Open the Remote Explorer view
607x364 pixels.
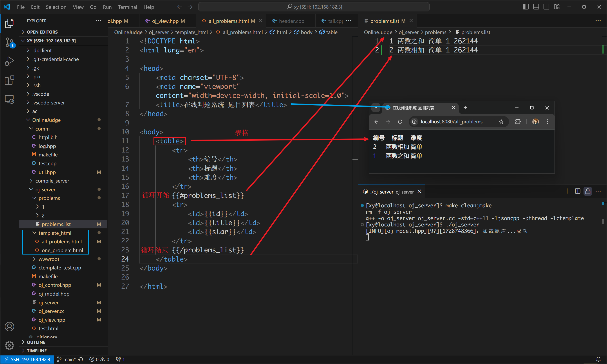[x=9, y=99]
